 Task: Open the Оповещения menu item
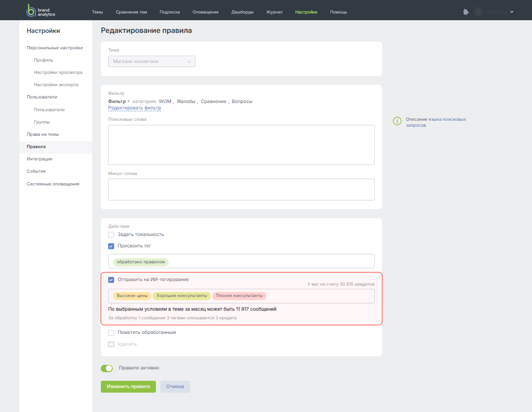tap(205, 12)
